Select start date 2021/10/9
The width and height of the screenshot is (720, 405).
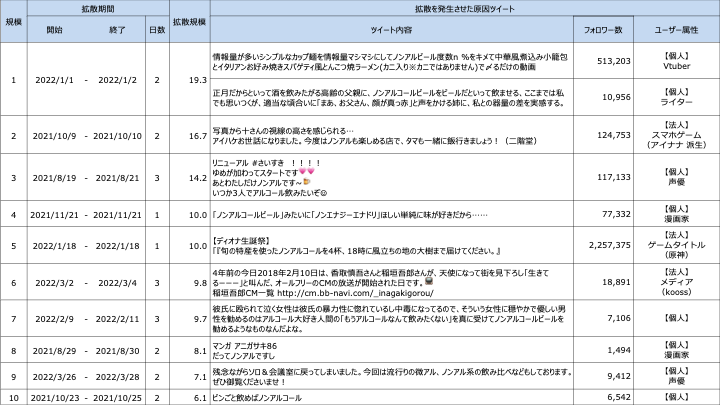(54, 136)
